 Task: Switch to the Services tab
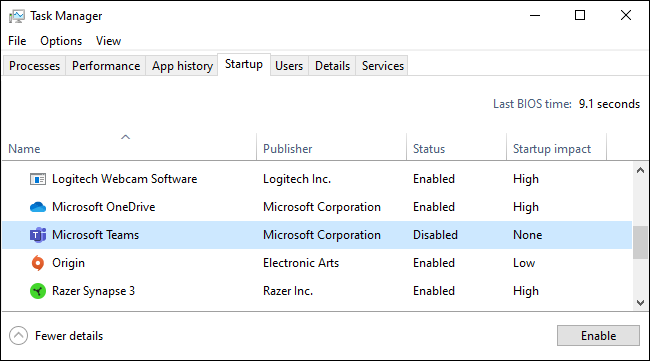coord(383,66)
